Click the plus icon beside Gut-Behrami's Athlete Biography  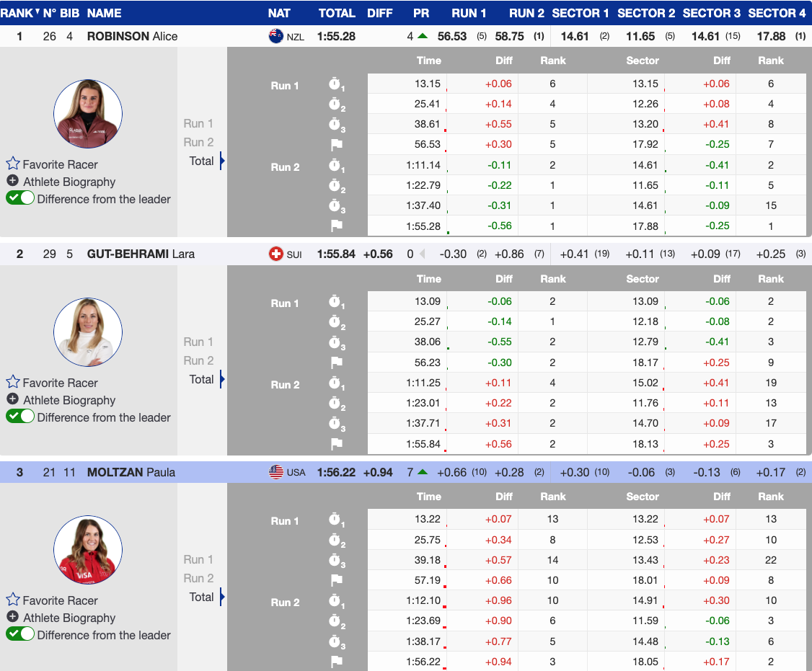pos(12,399)
